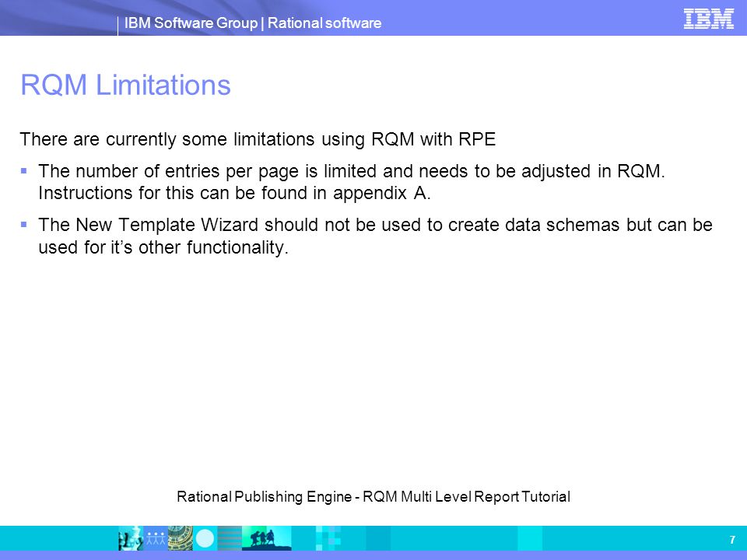
Task: Click the slide number 7
Action: coord(732,540)
